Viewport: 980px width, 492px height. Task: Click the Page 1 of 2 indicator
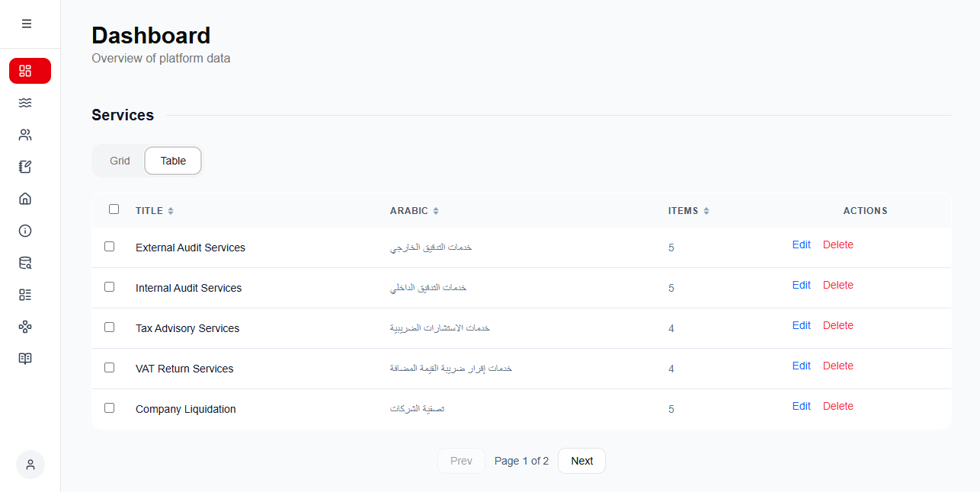click(x=521, y=461)
